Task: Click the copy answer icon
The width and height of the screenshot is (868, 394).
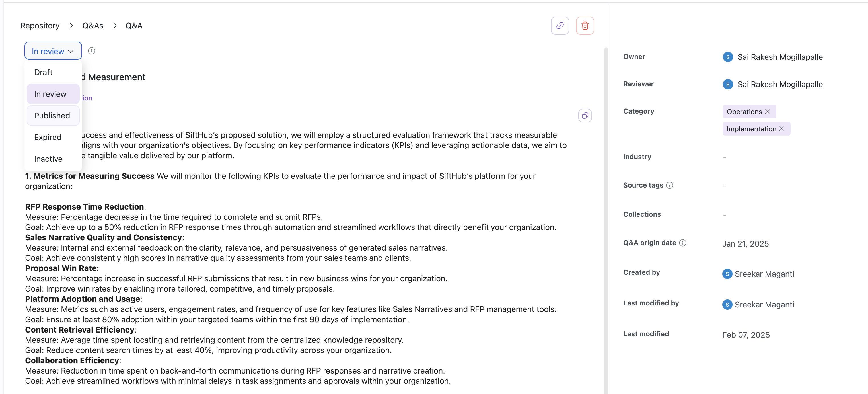Action: 585,116
